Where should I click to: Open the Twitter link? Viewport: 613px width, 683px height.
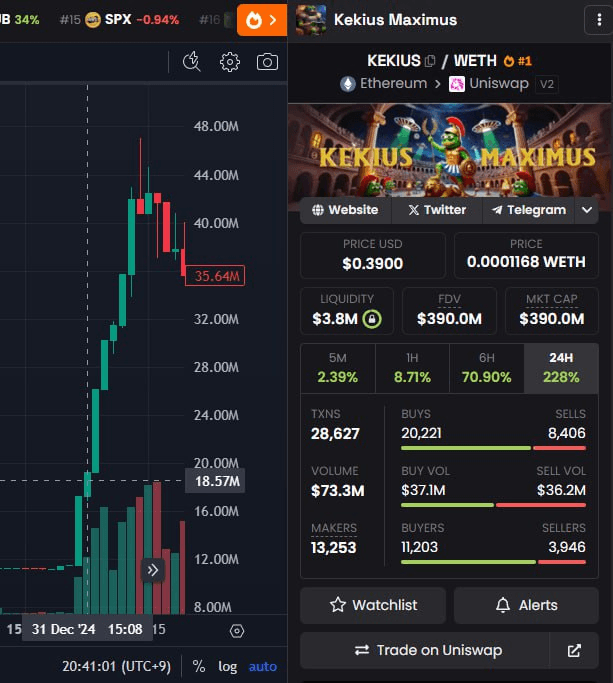tap(437, 210)
